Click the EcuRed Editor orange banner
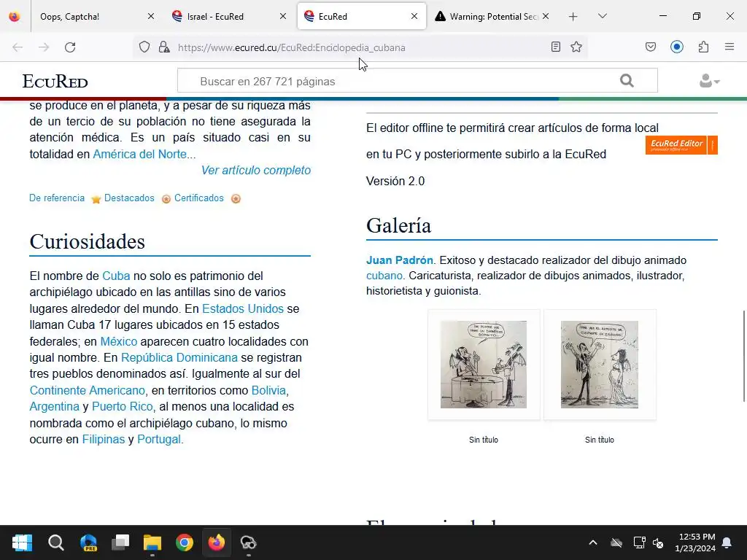747x560 pixels. (x=681, y=145)
